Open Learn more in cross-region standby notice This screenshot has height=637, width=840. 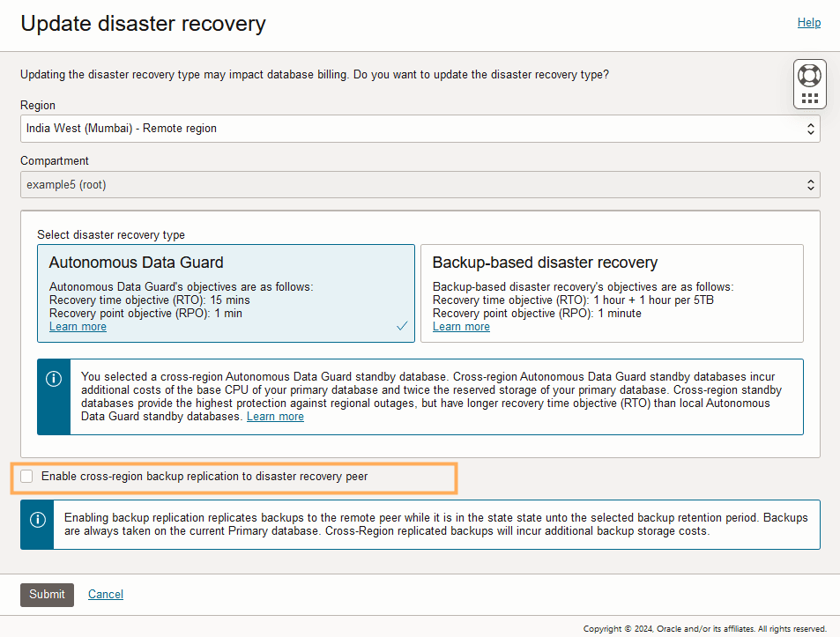(x=275, y=417)
